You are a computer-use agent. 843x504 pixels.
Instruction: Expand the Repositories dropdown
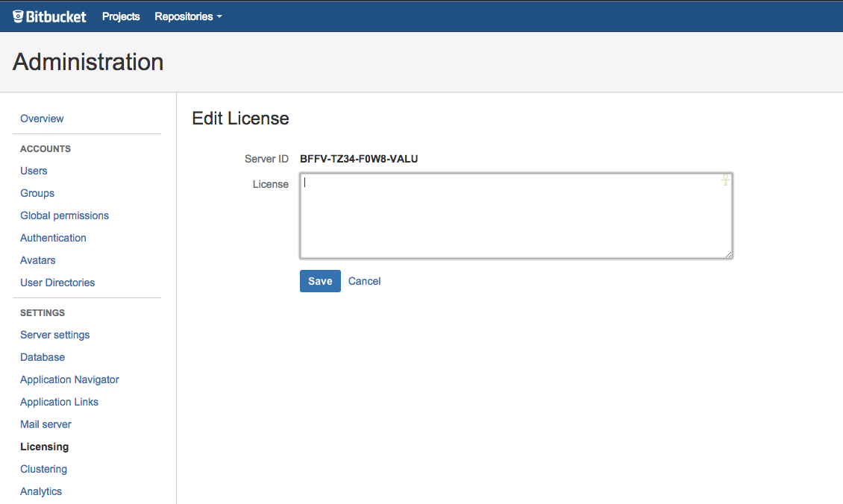188,16
